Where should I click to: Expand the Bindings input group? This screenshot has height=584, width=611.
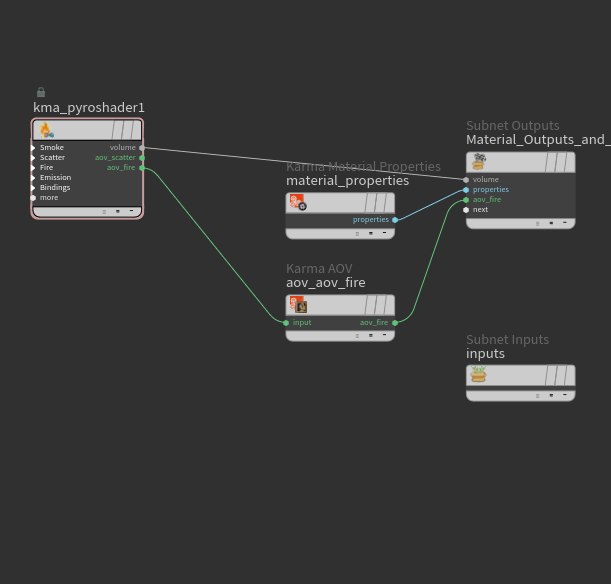pos(33,188)
